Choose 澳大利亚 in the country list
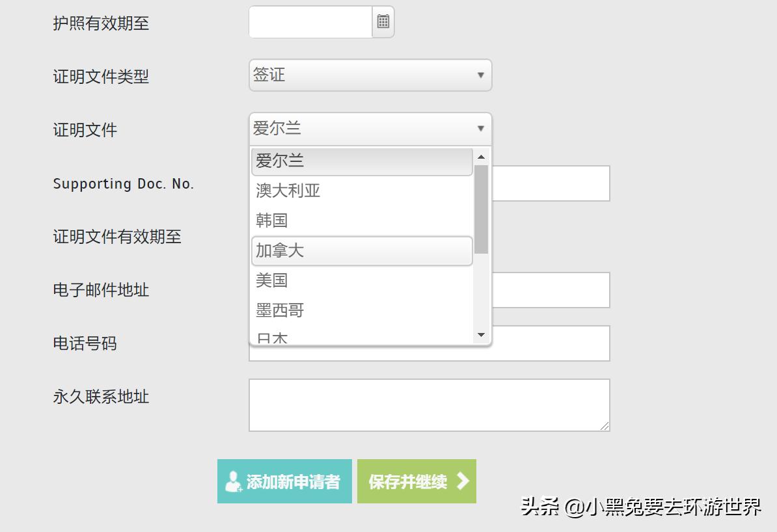Viewport: 777px width, 532px height. click(x=361, y=191)
